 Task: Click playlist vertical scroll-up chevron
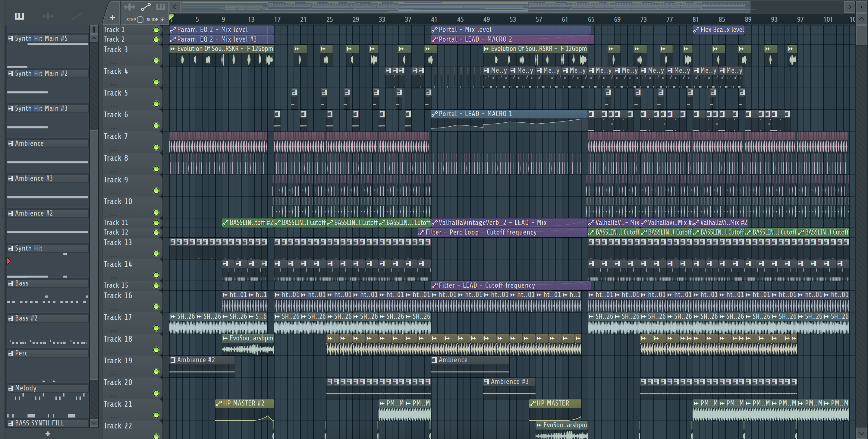pyautogui.click(x=862, y=19)
